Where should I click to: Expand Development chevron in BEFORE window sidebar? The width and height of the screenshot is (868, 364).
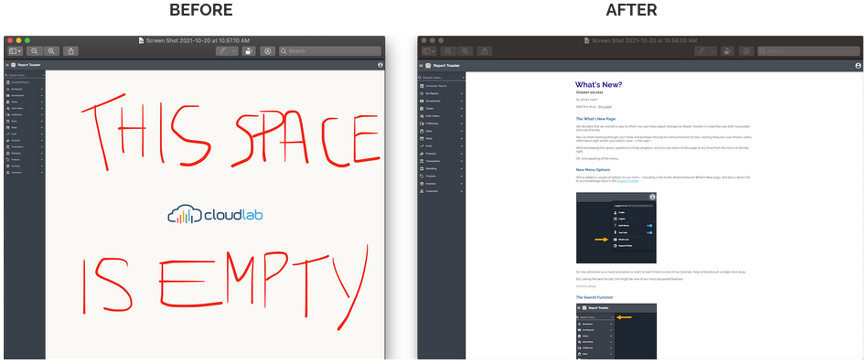(41, 95)
